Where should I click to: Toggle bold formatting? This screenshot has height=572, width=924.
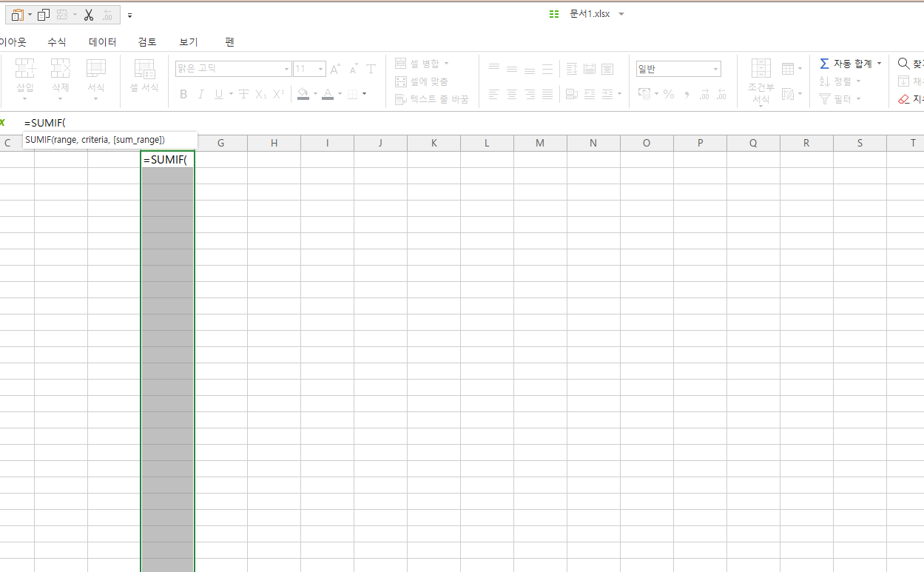tap(183, 94)
